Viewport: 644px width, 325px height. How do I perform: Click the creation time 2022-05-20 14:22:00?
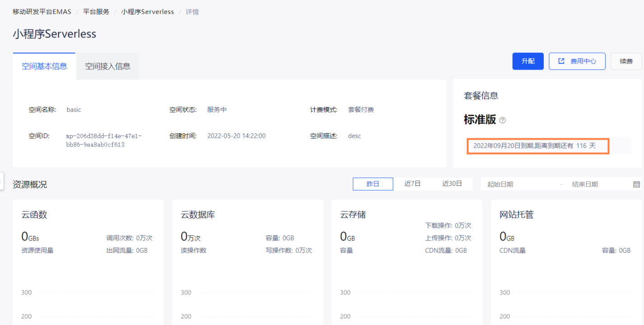point(236,136)
